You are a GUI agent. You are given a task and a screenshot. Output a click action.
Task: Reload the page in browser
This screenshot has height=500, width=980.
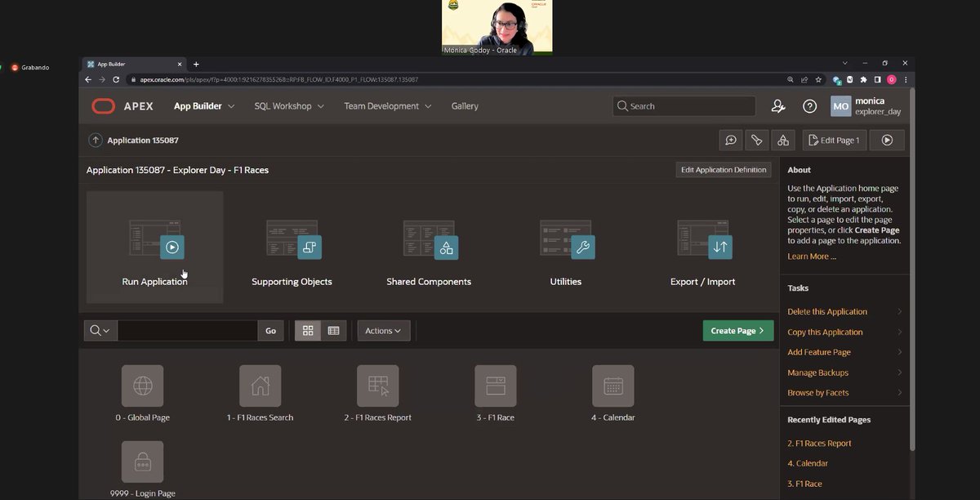[x=116, y=79]
